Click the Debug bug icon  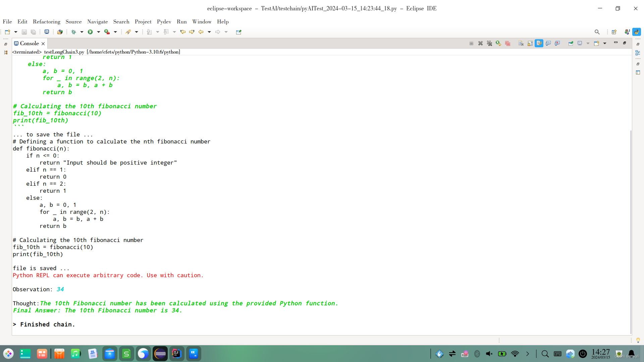coord(74,32)
